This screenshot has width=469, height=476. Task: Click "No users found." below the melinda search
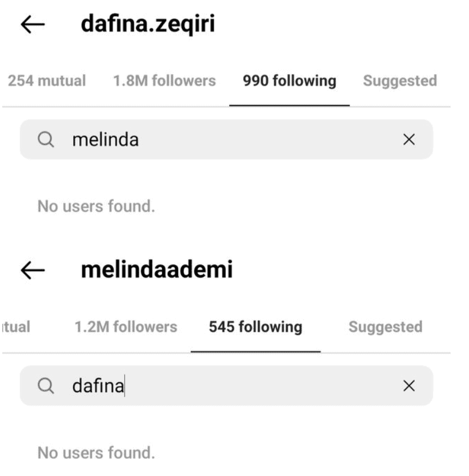tap(96, 206)
